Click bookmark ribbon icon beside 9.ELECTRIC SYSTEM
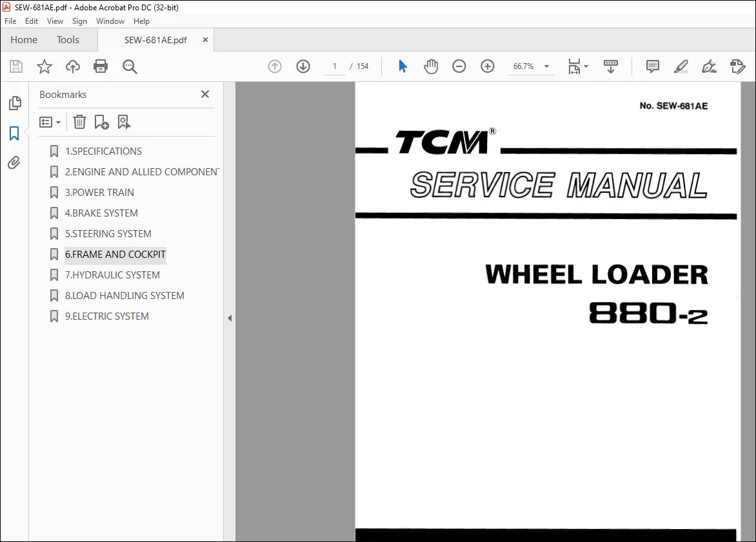756x542 pixels. click(x=54, y=316)
